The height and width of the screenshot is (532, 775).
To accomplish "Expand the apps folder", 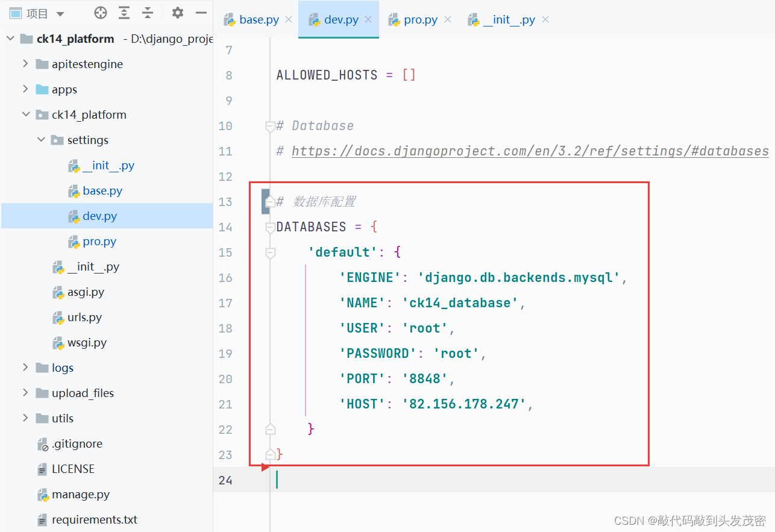I will [25, 89].
